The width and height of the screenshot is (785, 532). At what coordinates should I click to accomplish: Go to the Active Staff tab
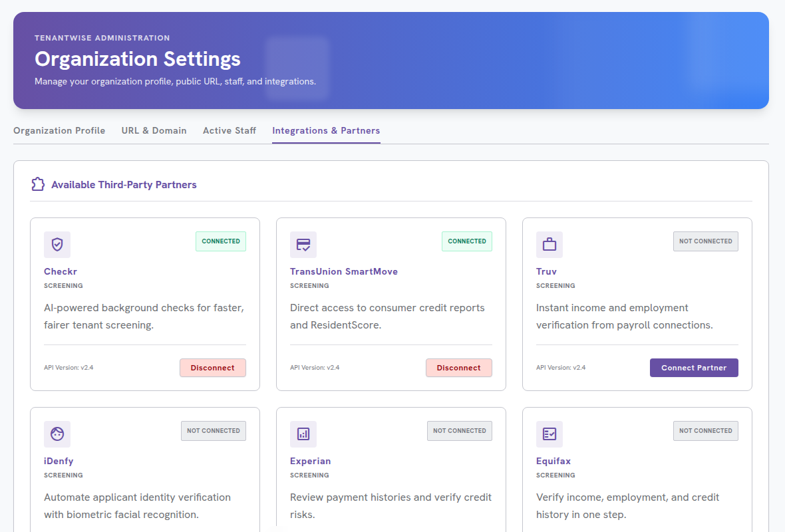[230, 130]
